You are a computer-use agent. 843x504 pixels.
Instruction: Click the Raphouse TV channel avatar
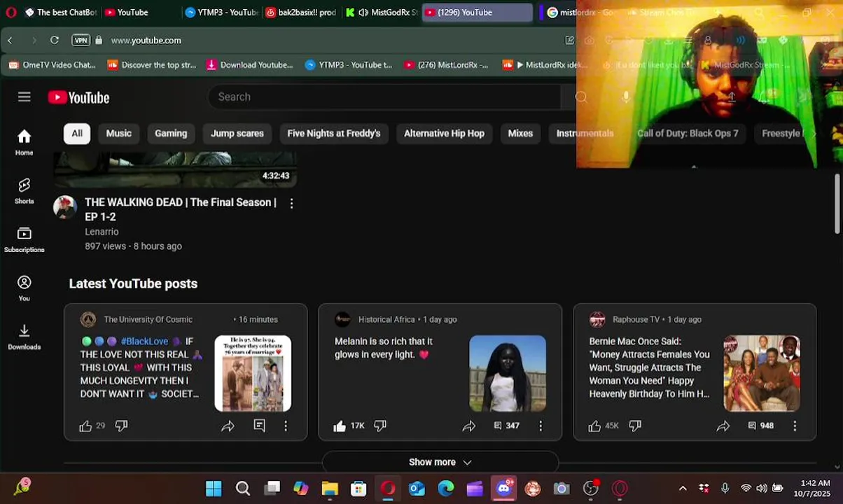click(x=597, y=319)
